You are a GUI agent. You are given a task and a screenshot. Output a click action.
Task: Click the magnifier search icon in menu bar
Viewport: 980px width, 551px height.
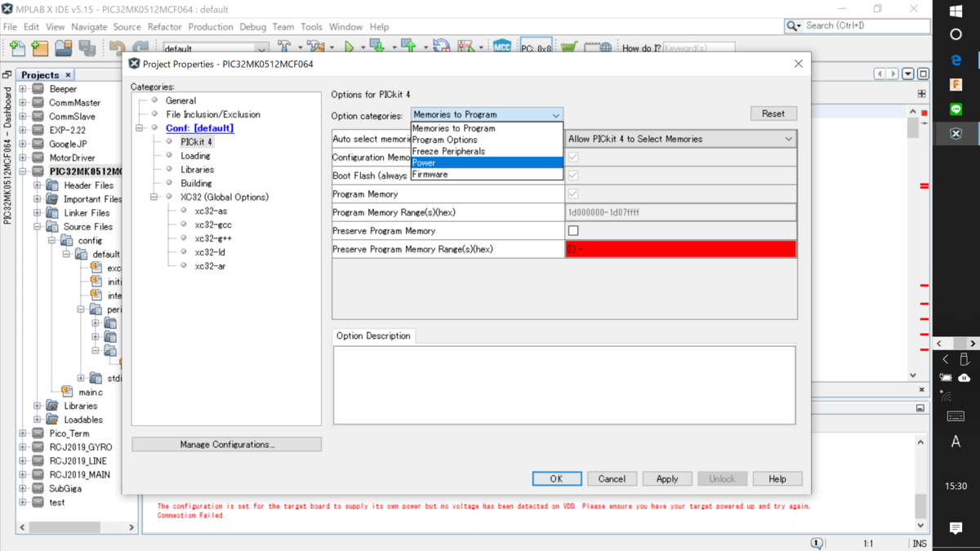click(x=792, y=26)
